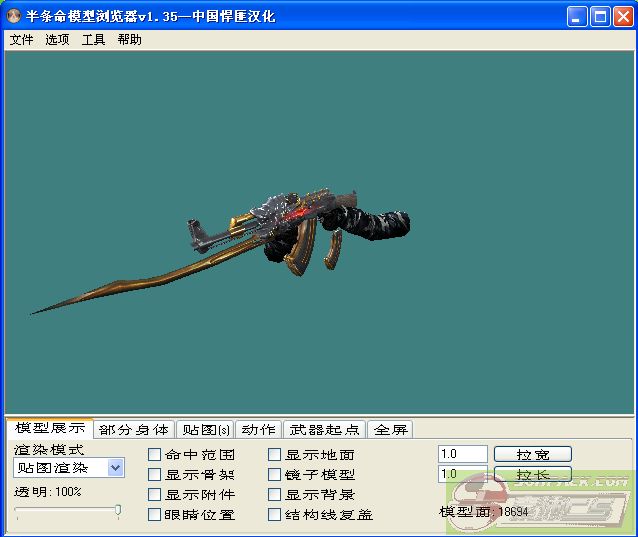Open the 选项 menu

57,40
